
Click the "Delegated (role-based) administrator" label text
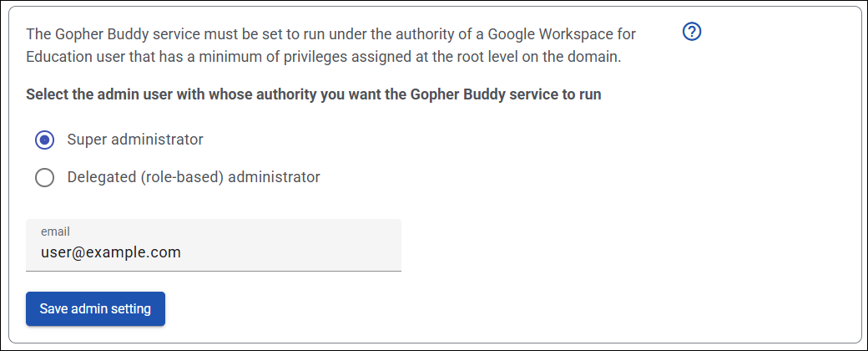(x=194, y=177)
